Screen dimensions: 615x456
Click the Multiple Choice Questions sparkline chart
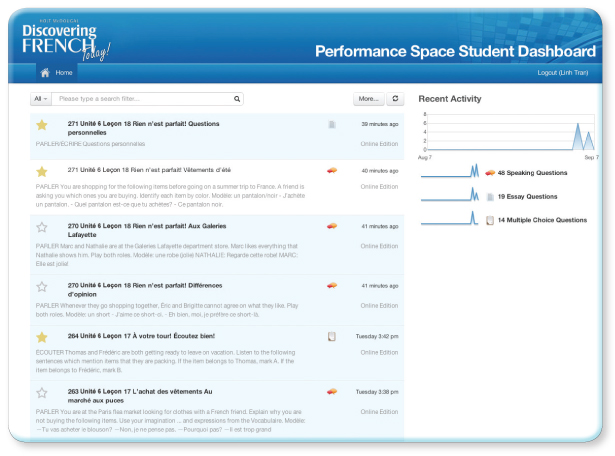pyautogui.click(x=450, y=218)
